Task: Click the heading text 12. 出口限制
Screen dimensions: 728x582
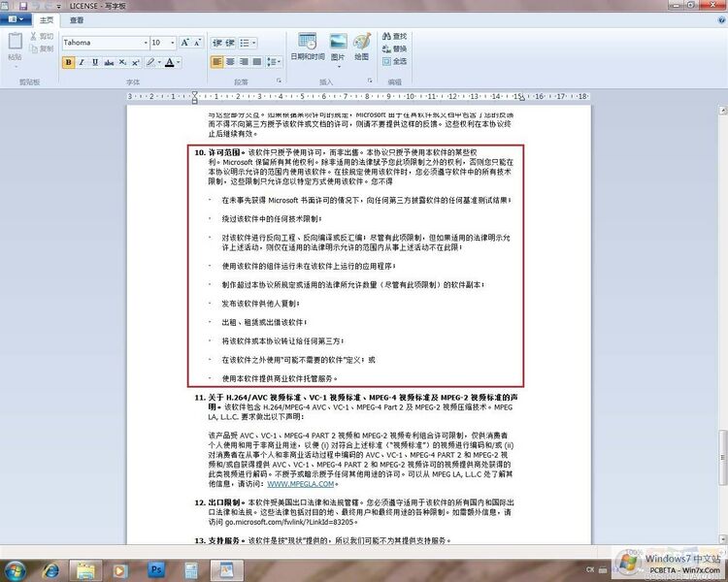Action: pyautogui.click(x=217, y=502)
